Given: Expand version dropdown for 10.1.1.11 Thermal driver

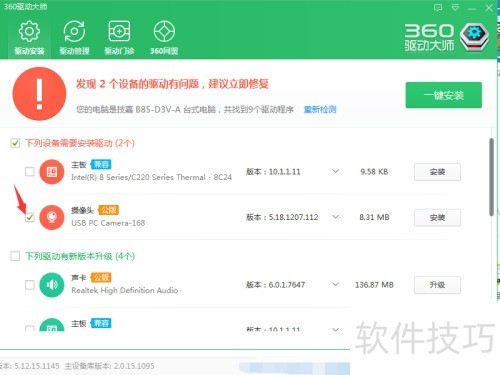Looking at the screenshot, I should tap(336, 171).
